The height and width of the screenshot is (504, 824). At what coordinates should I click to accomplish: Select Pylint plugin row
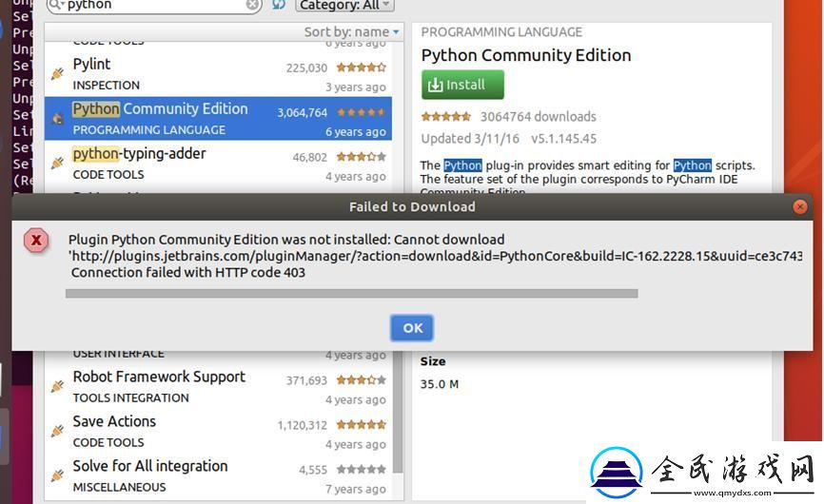218,74
